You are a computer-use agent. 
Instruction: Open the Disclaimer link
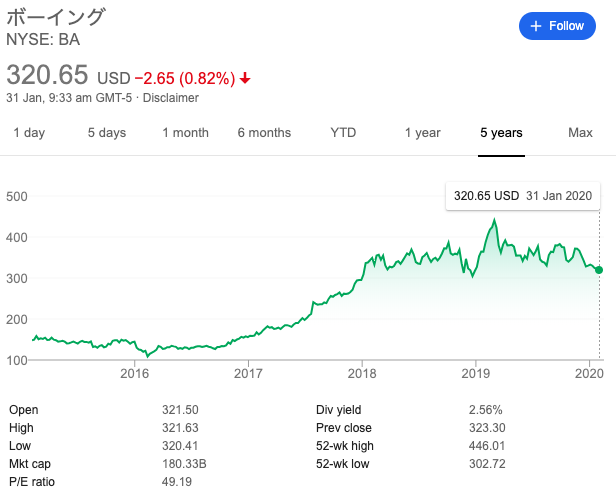[170, 98]
